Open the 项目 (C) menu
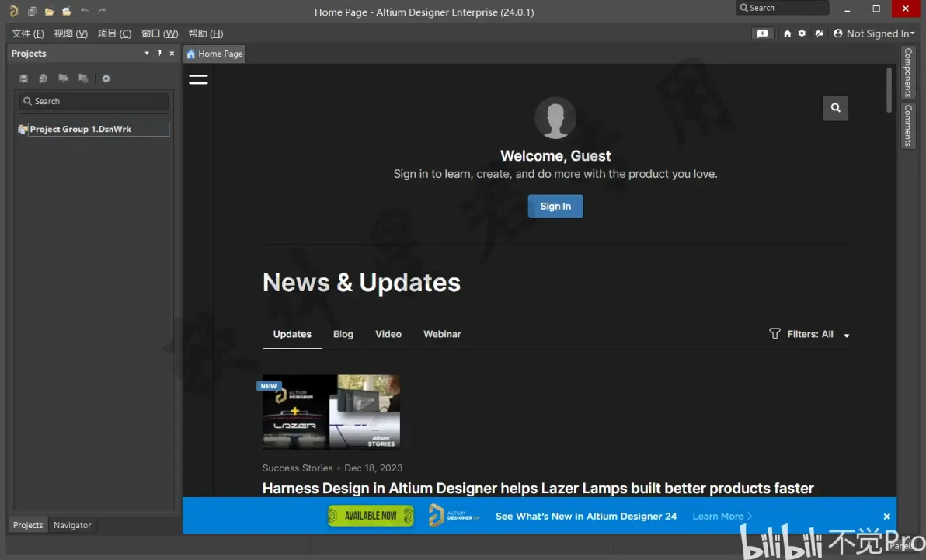926x560 pixels. click(x=114, y=33)
